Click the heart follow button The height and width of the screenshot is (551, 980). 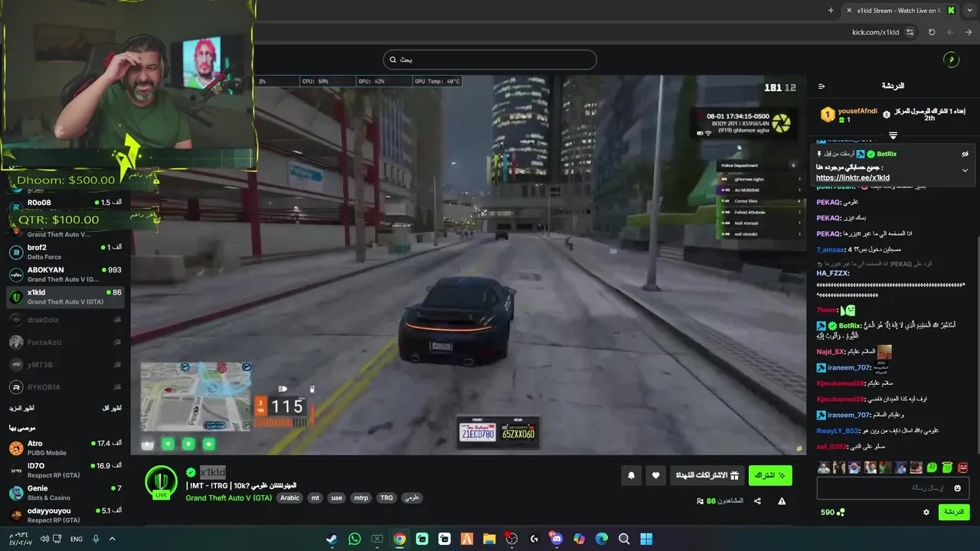coord(655,475)
